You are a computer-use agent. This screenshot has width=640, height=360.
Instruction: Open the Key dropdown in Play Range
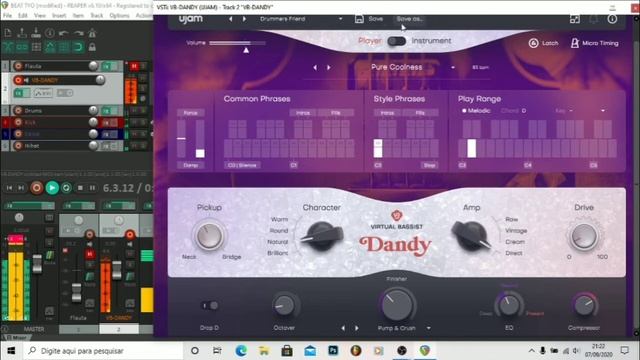pos(602,111)
